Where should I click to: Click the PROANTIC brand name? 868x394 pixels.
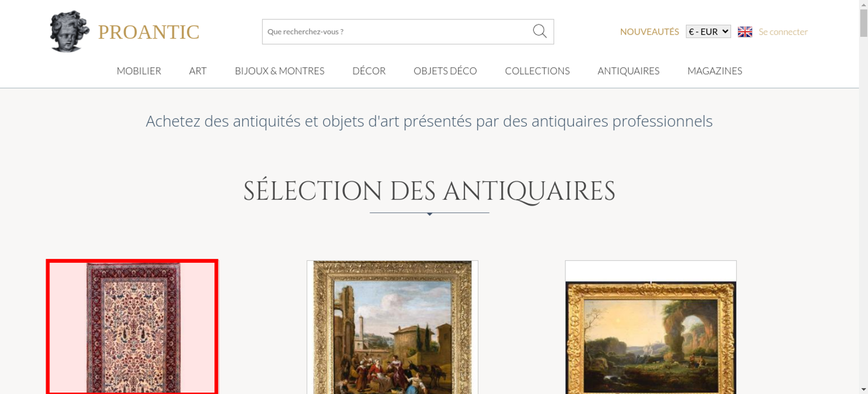pos(148,32)
